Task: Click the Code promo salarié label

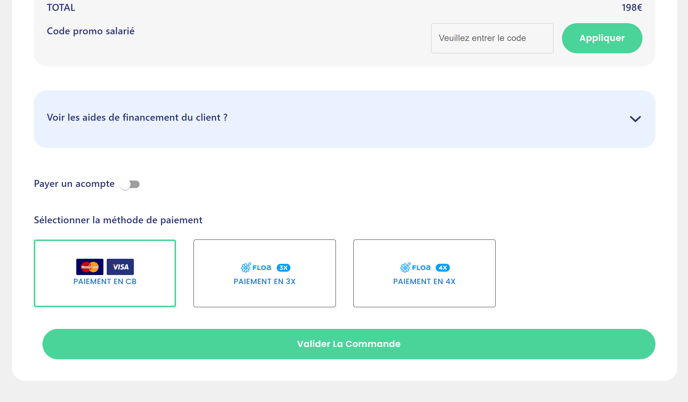Action: point(90,31)
